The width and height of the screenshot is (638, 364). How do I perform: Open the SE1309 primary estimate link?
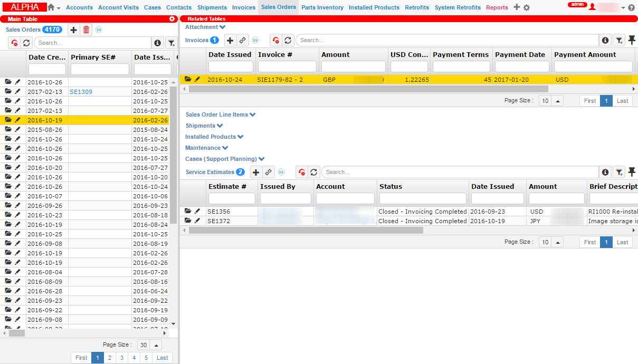81,92
